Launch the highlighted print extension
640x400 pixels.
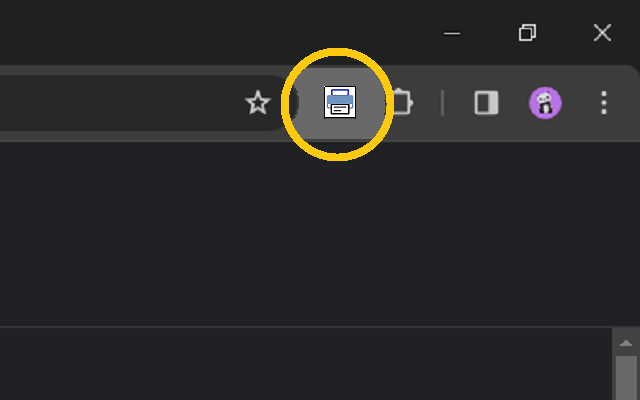pyautogui.click(x=340, y=102)
